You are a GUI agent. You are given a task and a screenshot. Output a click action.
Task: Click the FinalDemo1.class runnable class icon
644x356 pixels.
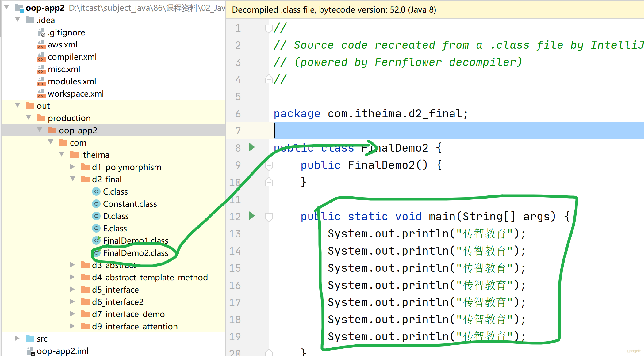[x=96, y=240]
